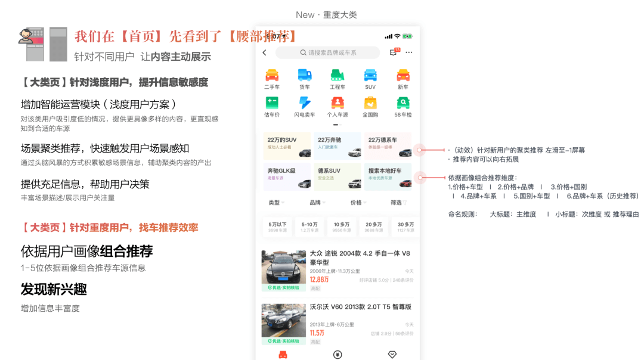Open the message icon with red badge
This screenshot has height=360, width=644.
(x=394, y=52)
